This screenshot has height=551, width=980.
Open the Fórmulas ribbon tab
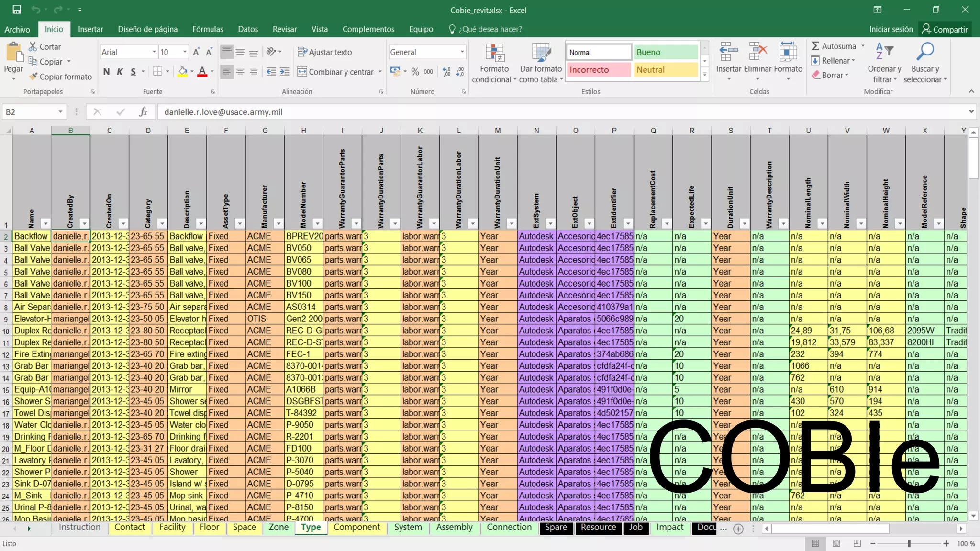(208, 29)
